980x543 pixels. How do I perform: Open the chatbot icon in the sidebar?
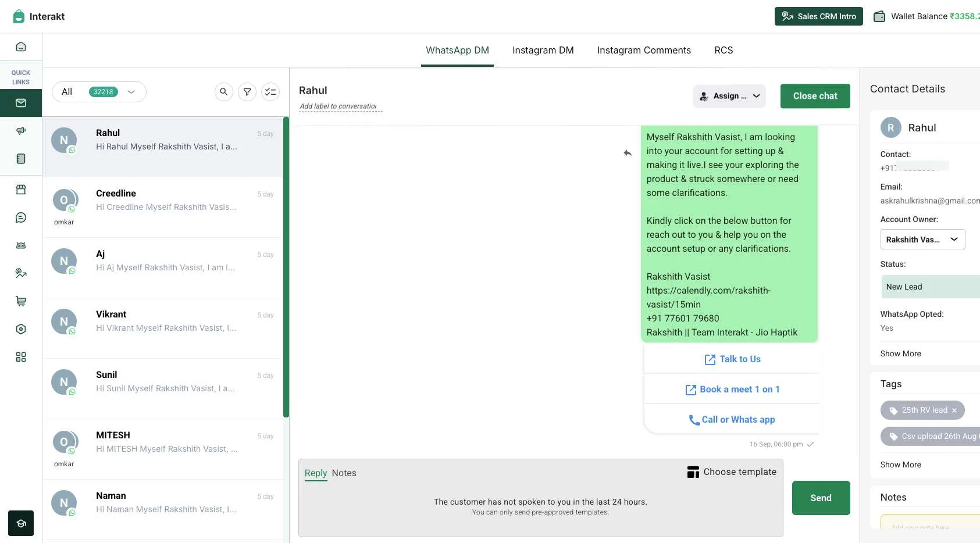[x=21, y=245]
